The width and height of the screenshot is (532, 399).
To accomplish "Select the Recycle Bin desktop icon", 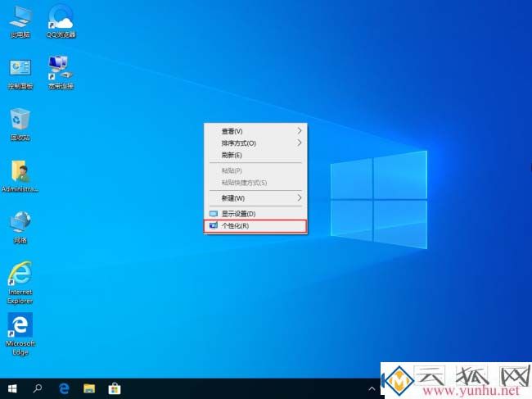I will coord(20,125).
